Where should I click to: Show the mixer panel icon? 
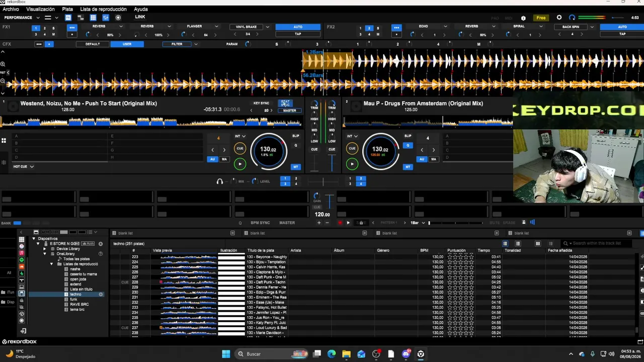coord(106,18)
